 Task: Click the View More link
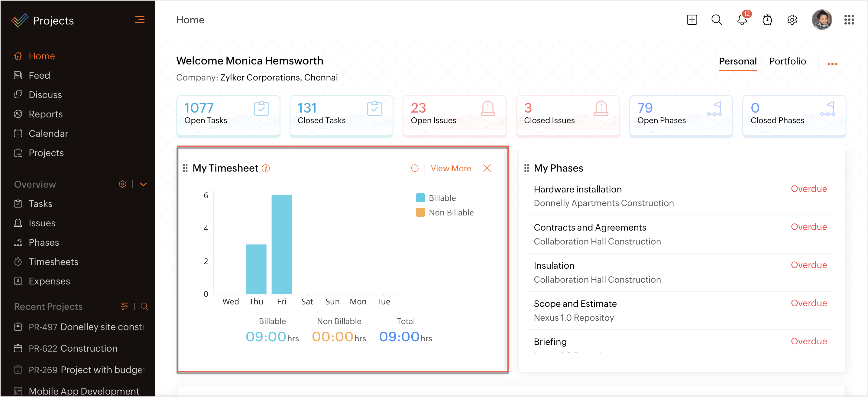(x=451, y=168)
